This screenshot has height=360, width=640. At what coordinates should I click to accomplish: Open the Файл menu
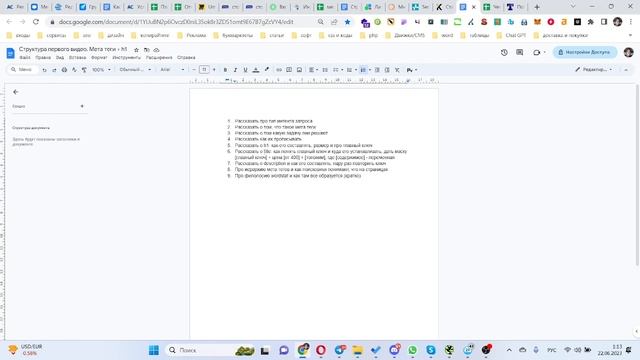pyautogui.click(x=24, y=58)
